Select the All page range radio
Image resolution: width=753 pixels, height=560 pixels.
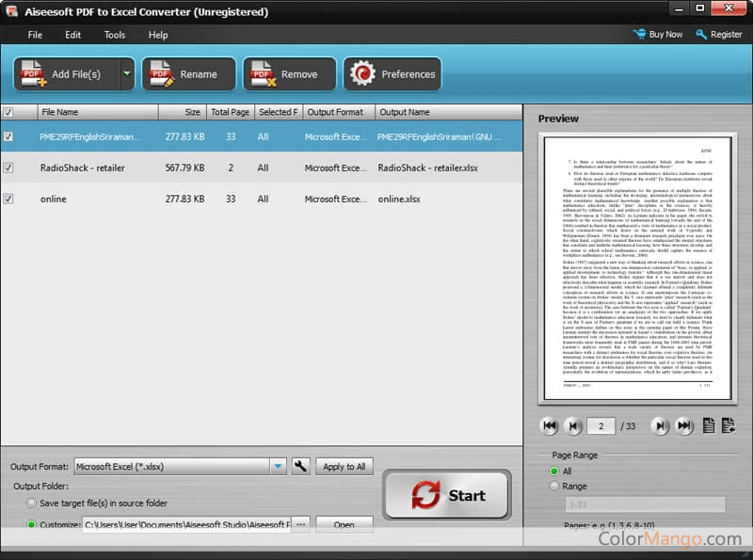[x=553, y=471]
